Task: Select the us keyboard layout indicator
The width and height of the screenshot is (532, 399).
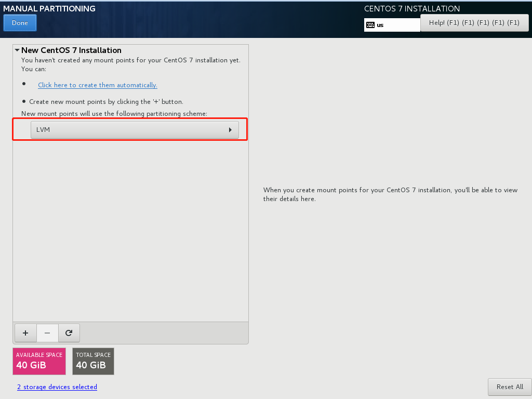Action: point(392,25)
